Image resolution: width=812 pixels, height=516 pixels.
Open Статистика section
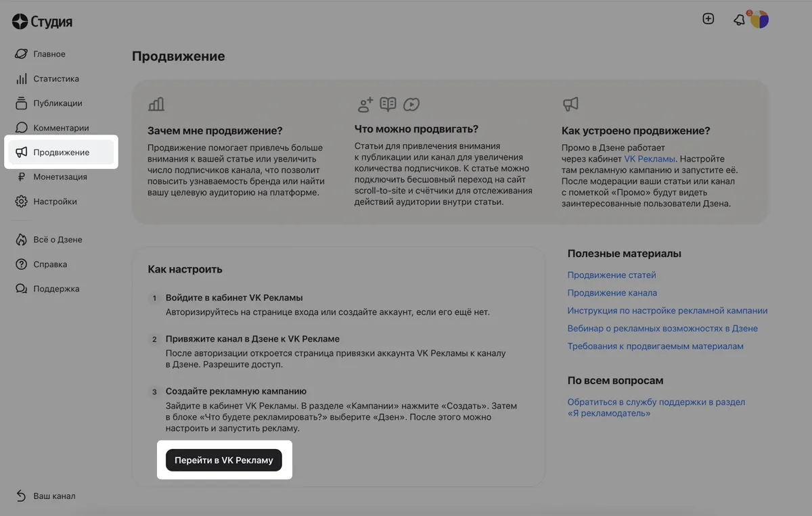point(56,78)
